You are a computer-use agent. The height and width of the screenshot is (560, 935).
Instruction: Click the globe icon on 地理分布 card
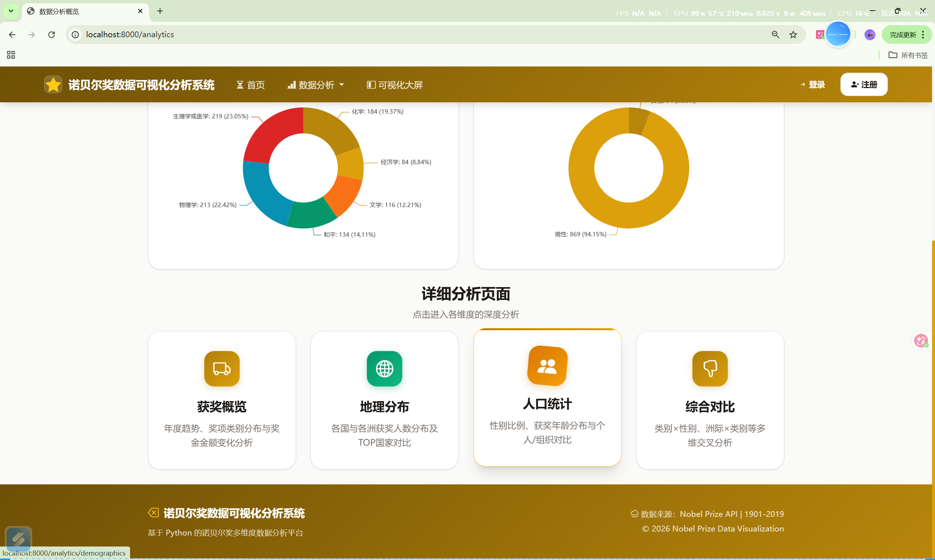tap(384, 368)
